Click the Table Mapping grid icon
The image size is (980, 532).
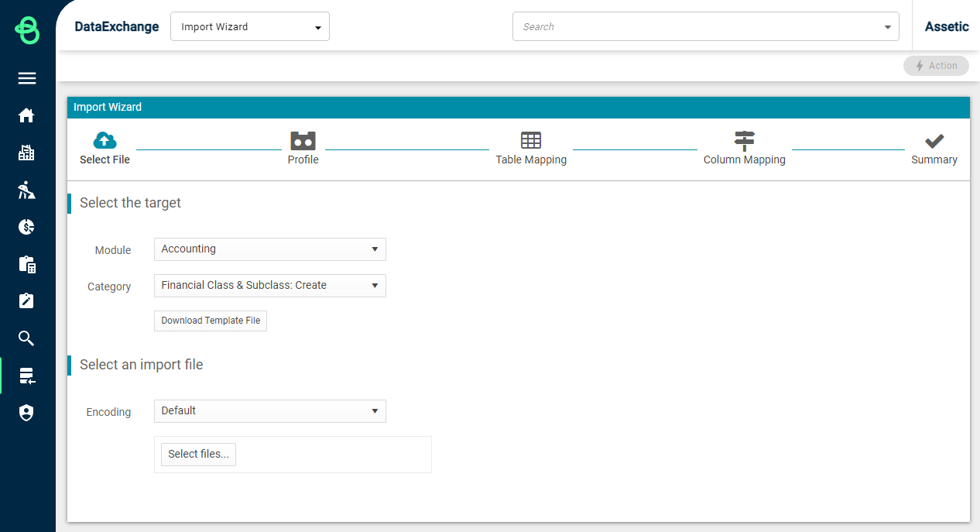(x=531, y=140)
